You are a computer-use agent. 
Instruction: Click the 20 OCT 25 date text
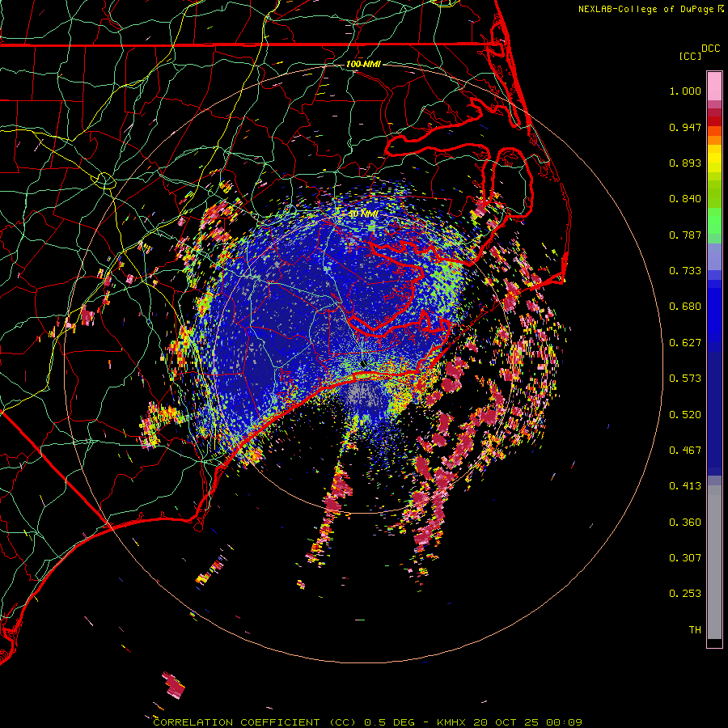[x=506, y=722]
